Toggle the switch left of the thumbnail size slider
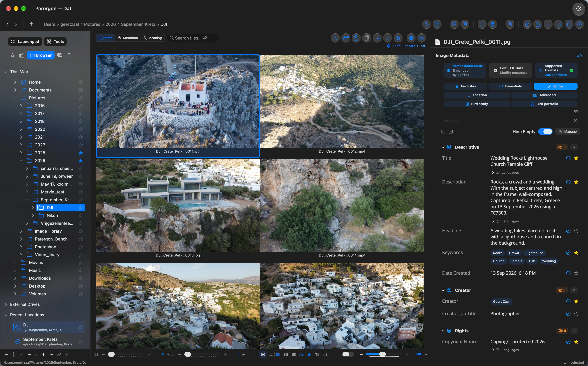The height and width of the screenshot is (366, 588). click(x=348, y=354)
